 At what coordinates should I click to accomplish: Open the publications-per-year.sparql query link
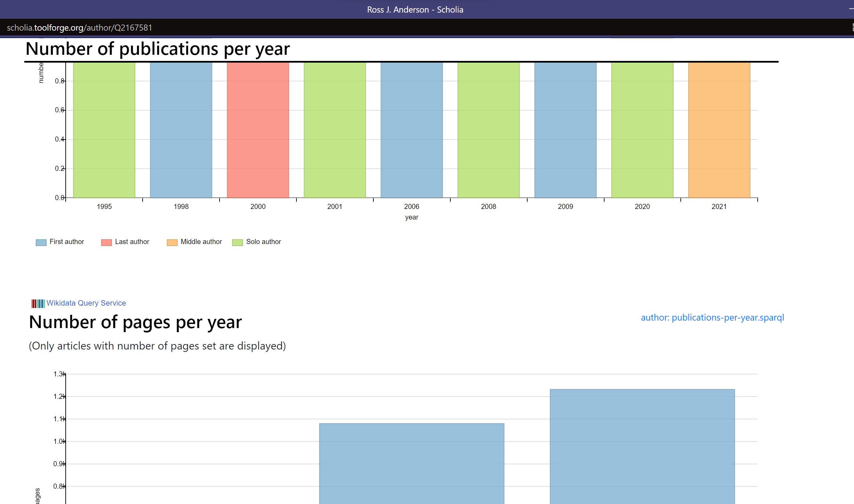pos(712,318)
